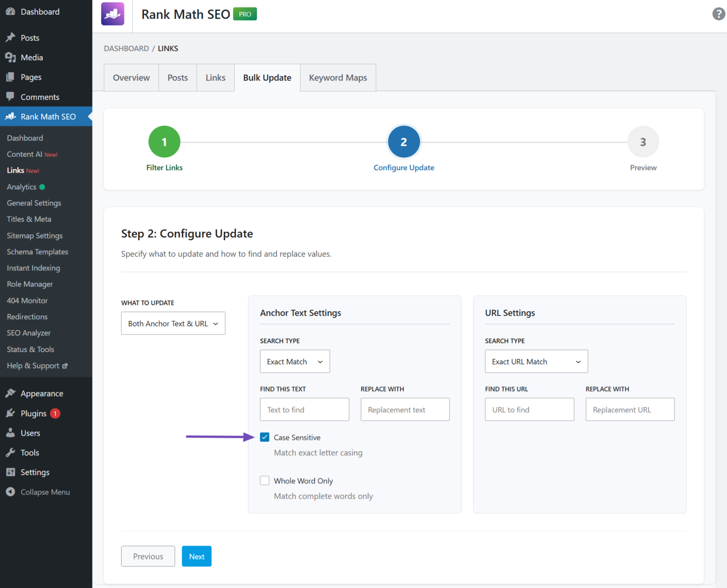Click the Comments speech bubble icon

[x=10, y=97]
